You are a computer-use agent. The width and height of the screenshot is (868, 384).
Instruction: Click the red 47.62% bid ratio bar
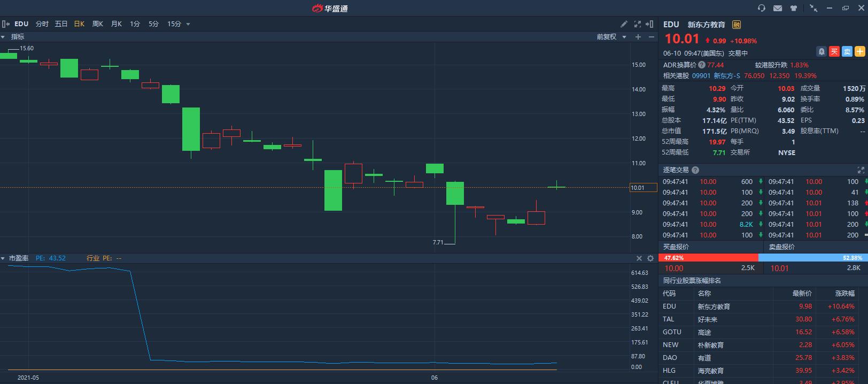pyautogui.click(x=708, y=258)
